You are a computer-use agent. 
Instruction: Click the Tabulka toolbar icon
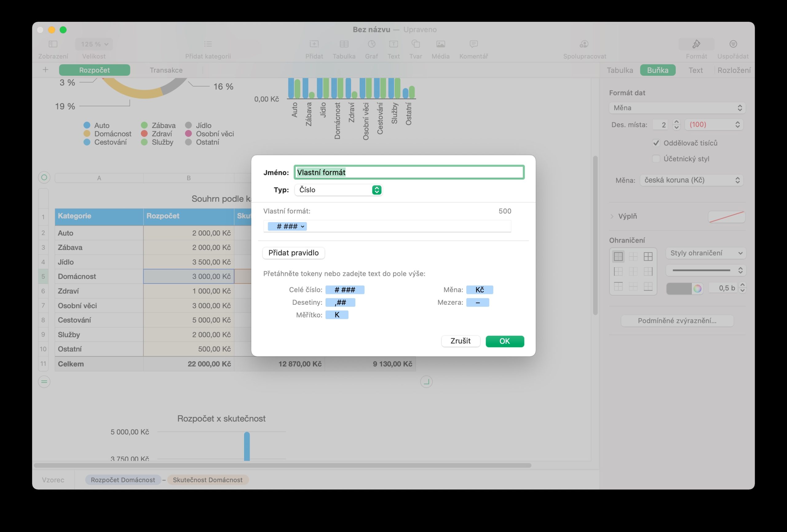point(344,44)
